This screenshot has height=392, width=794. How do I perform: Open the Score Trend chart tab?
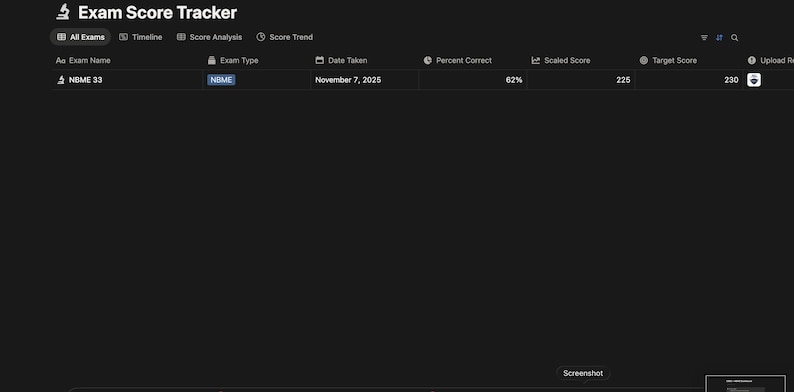coord(285,37)
